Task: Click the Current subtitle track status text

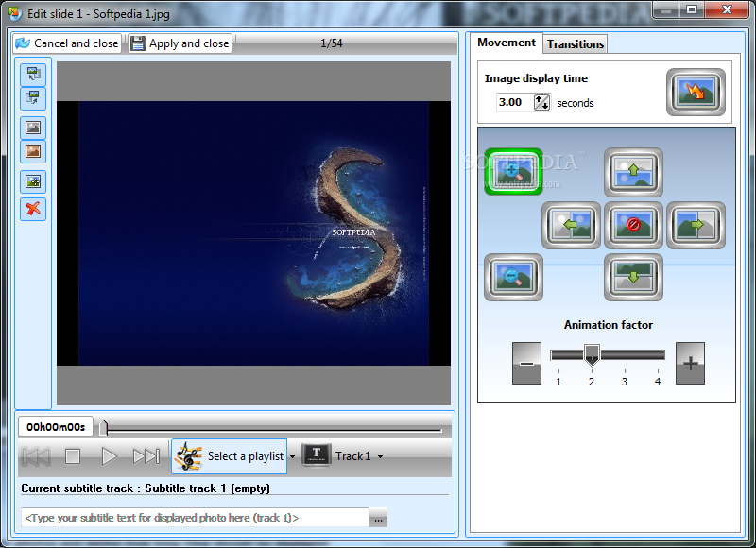Action: tap(146, 488)
